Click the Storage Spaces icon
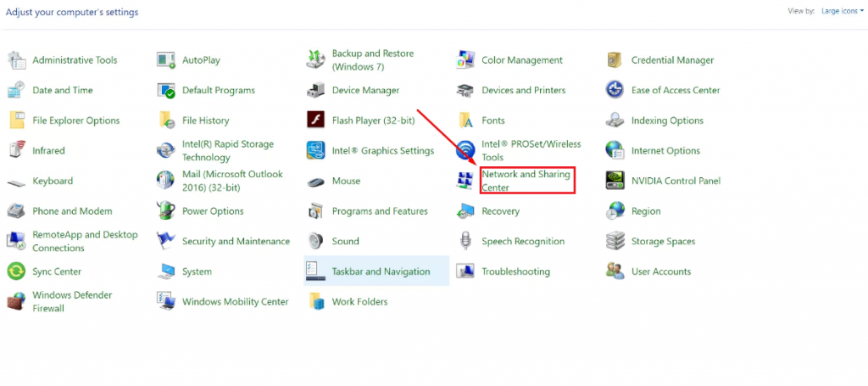 615,242
